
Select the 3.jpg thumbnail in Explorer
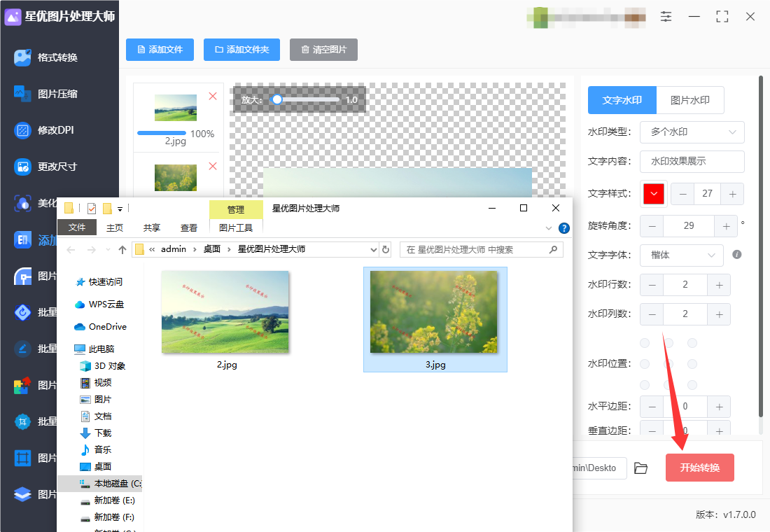(x=434, y=312)
